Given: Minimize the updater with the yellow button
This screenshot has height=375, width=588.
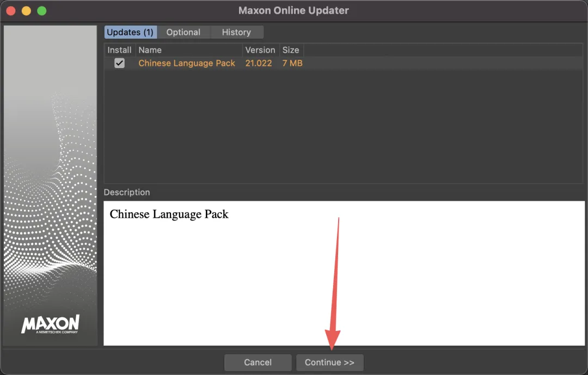Looking at the screenshot, I should pyautogui.click(x=26, y=11).
